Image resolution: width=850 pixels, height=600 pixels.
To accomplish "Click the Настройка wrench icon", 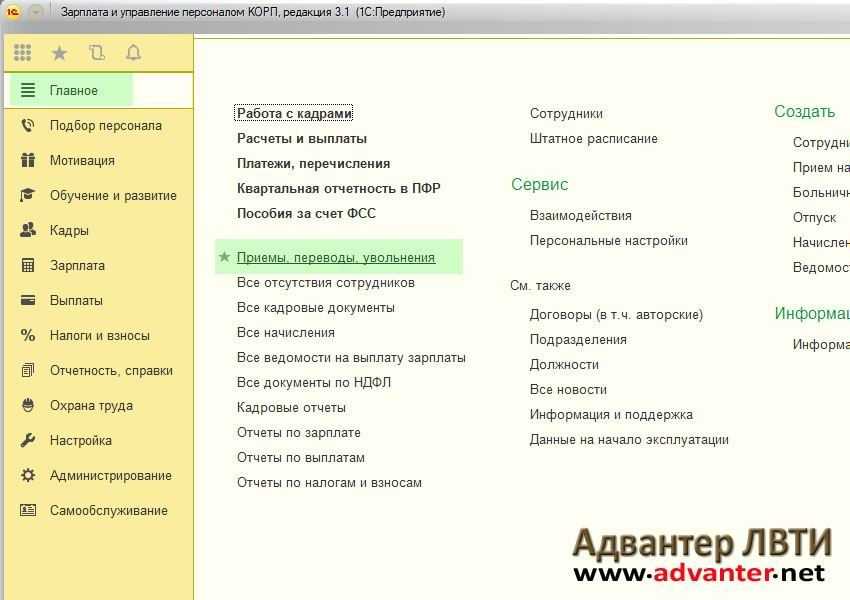I will (28, 440).
